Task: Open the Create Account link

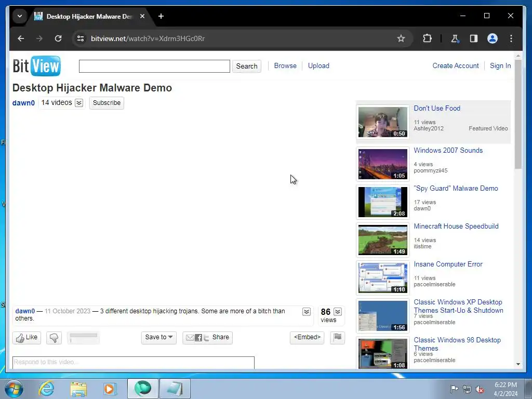Action: coord(455,66)
